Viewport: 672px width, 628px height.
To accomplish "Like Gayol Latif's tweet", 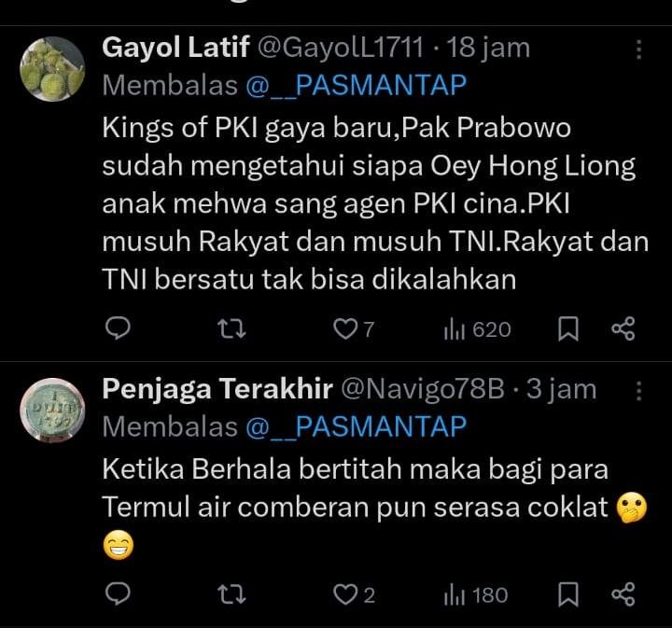I will pyautogui.click(x=347, y=328).
